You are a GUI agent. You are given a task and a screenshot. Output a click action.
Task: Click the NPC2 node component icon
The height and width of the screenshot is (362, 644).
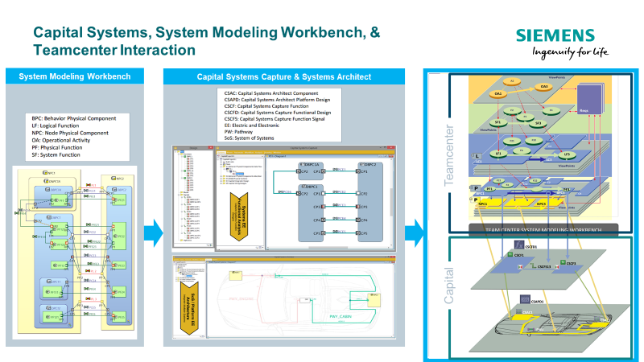point(114,179)
